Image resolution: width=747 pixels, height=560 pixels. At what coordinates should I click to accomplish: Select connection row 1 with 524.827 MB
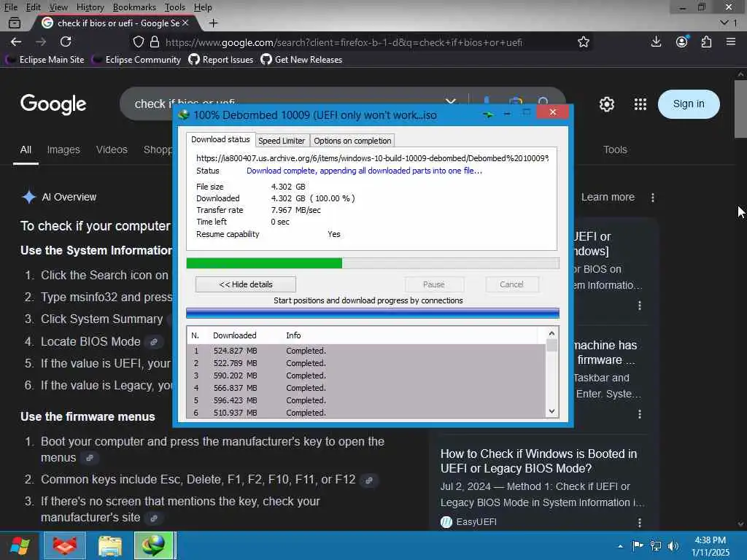(x=366, y=351)
